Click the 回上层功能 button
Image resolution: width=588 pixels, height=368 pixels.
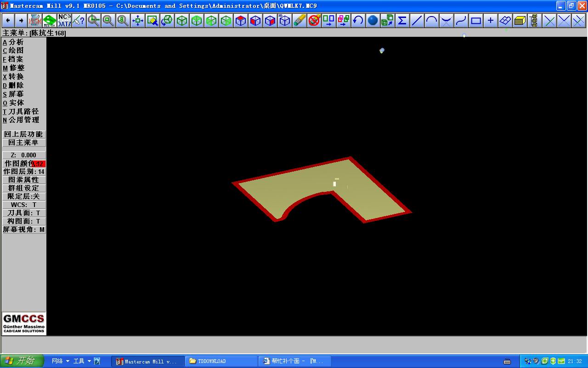click(23, 134)
